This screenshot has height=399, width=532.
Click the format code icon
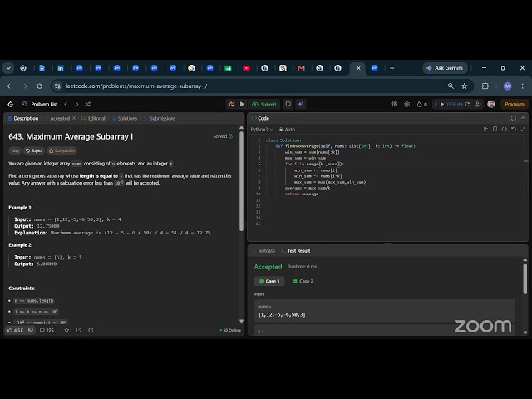pos(485,130)
